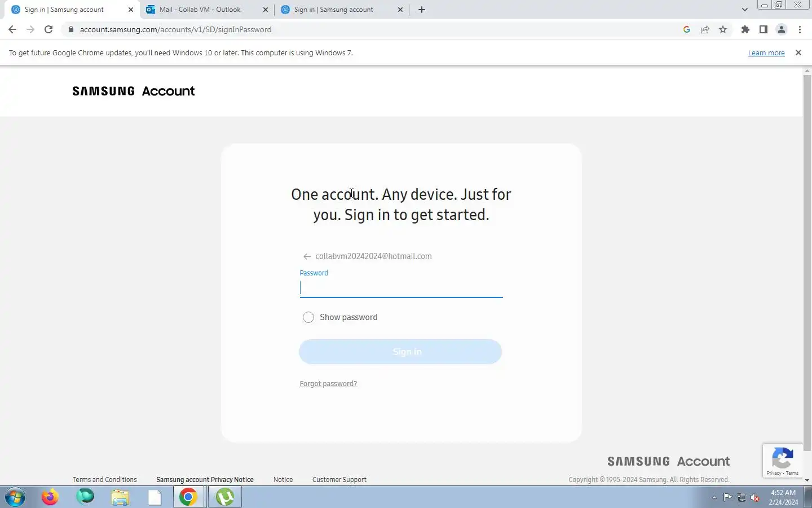Click the reCAPTCHA badge
The width and height of the screenshot is (812, 508).
tap(783, 461)
